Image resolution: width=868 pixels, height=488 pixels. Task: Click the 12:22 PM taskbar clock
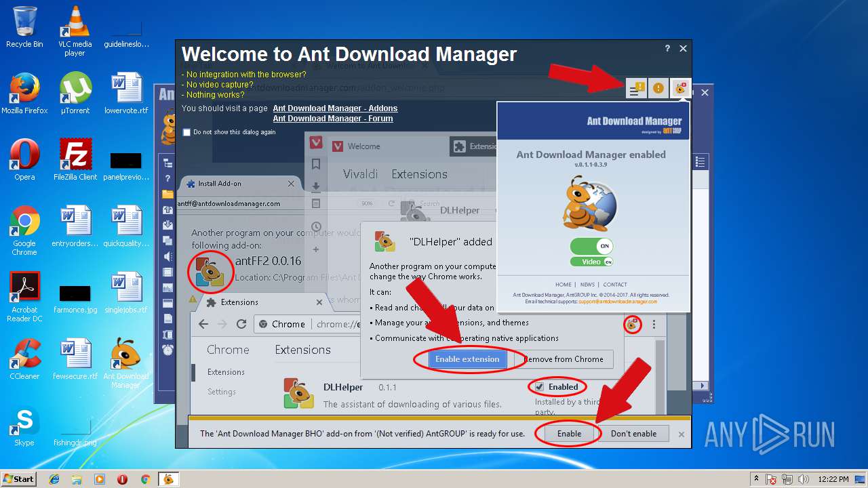pos(833,479)
